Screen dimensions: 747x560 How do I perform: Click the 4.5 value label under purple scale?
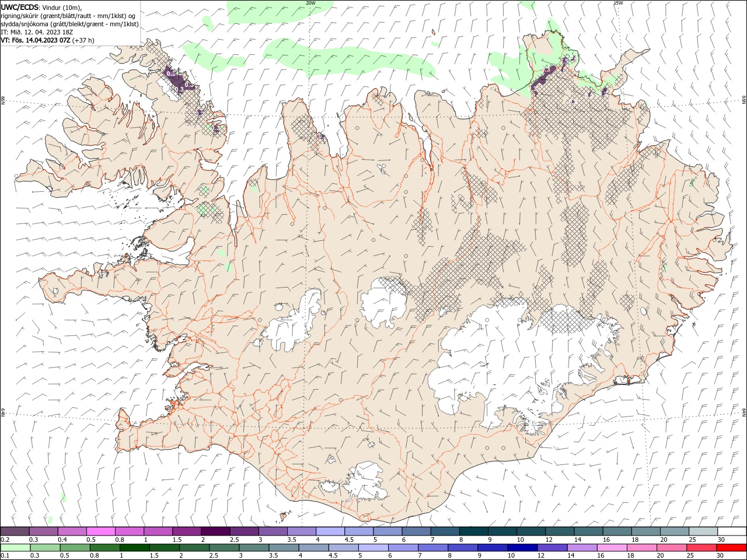tap(349, 540)
